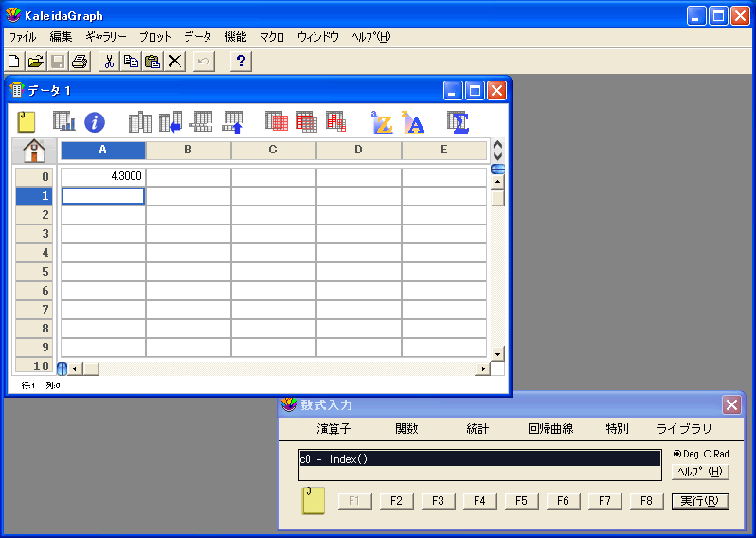The height and width of the screenshot is (538, 756).
Task: Click the horizontal scrollbar thumb in data window
Action: [x=91, y=368]
